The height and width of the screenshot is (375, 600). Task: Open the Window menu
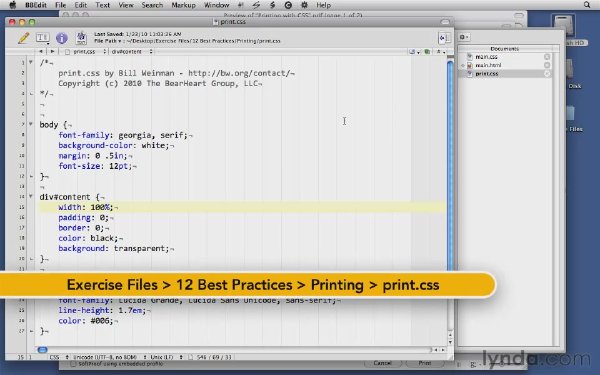coord(216,5)
